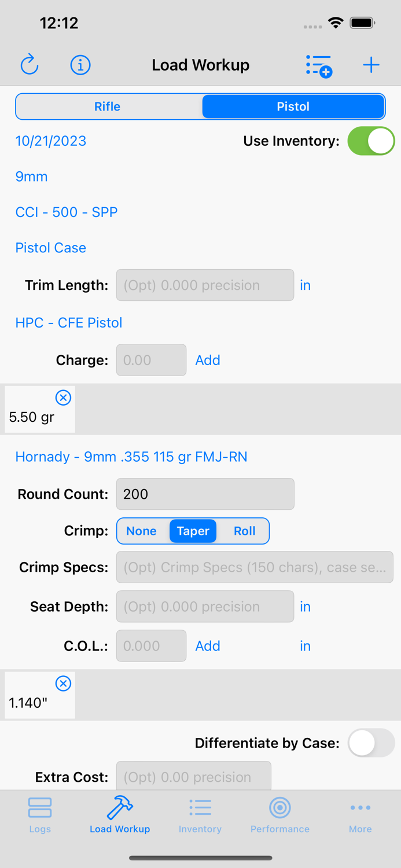
Task: Turn off Use Inventory switch
Action: point(370,141)
